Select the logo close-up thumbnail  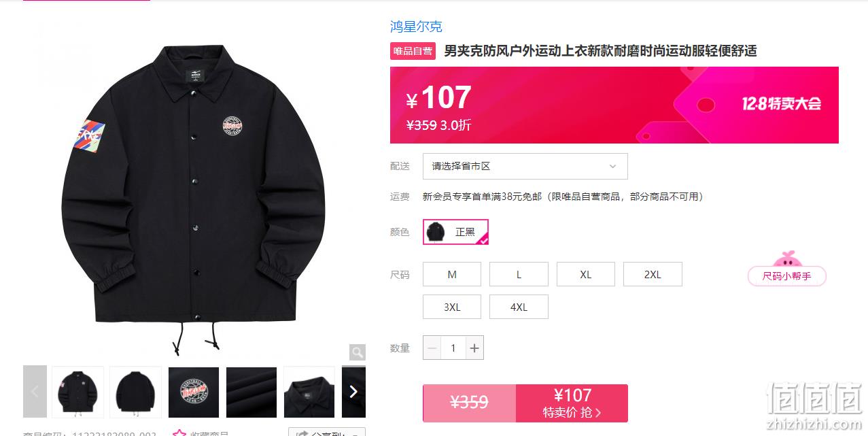[194, 392]
